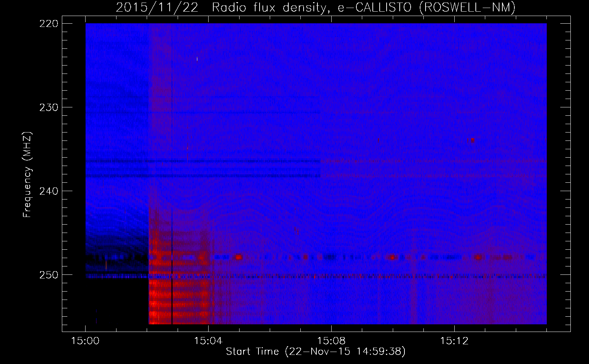Click the Frequency (MHZ) axis title
The height and width of the screenshot is (364, 589).
[27, 174]
